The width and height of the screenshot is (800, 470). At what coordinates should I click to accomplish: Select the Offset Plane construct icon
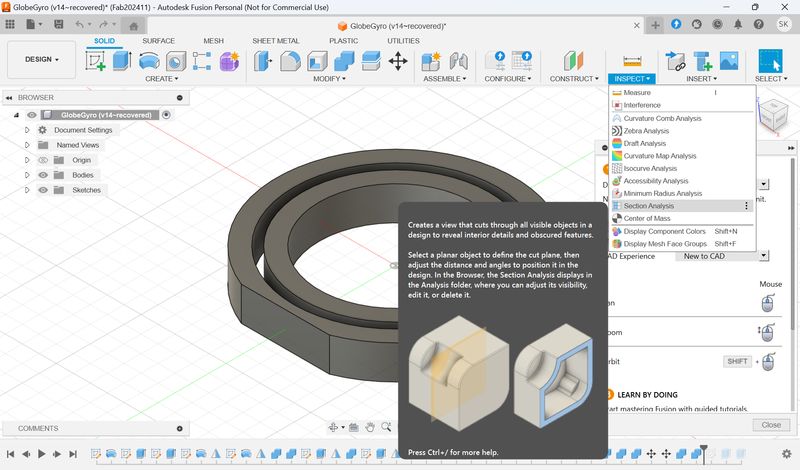coord(573,61)
